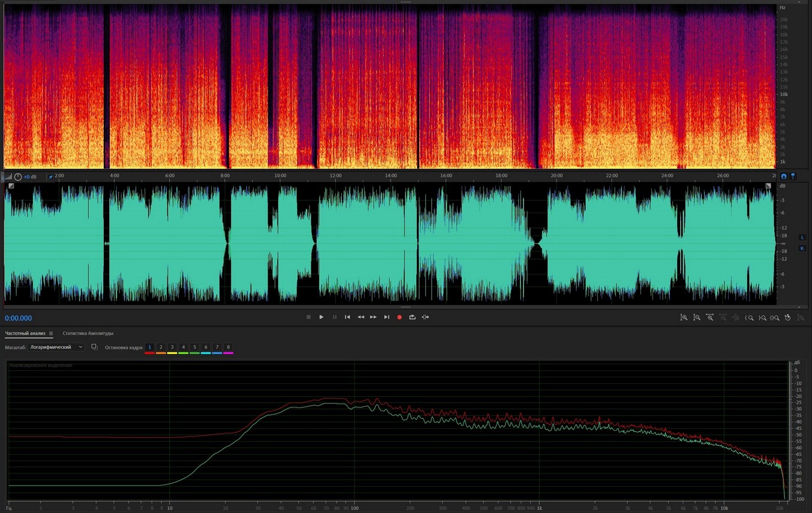
Task: Open the Частотный анализ panel menu
Action: (x=51, y=334)
